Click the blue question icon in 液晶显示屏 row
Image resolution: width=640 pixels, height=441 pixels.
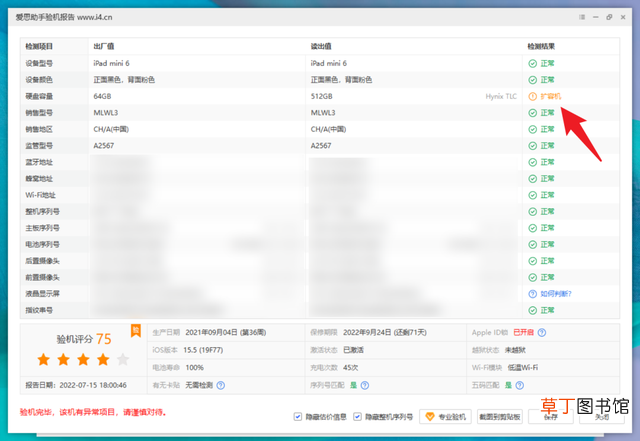coord(533,294)
